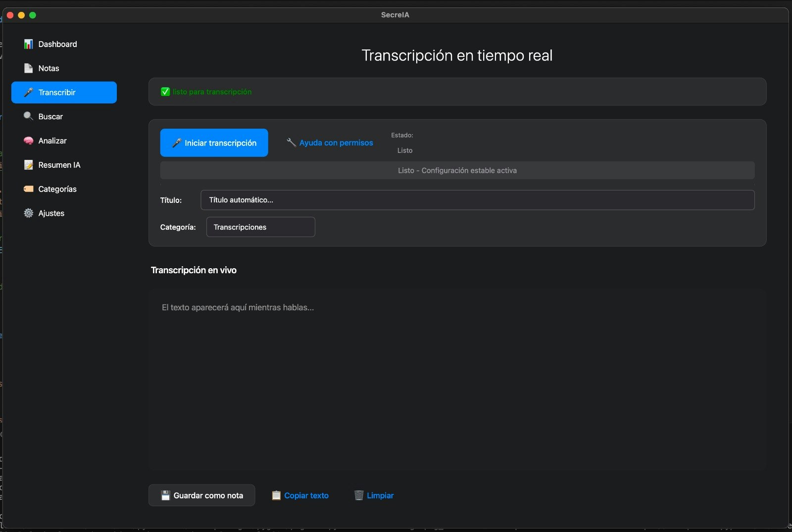The height and width of the screenshot is (532, 792).
Task: Click the 'Estado:' label
Action: pyautogui.click(x=402, y=135)
